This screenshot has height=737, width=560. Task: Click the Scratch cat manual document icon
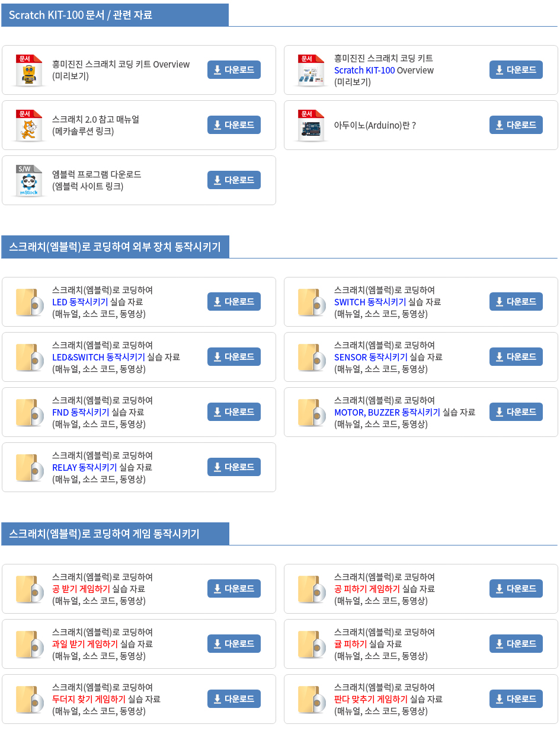tap(30, 125)
